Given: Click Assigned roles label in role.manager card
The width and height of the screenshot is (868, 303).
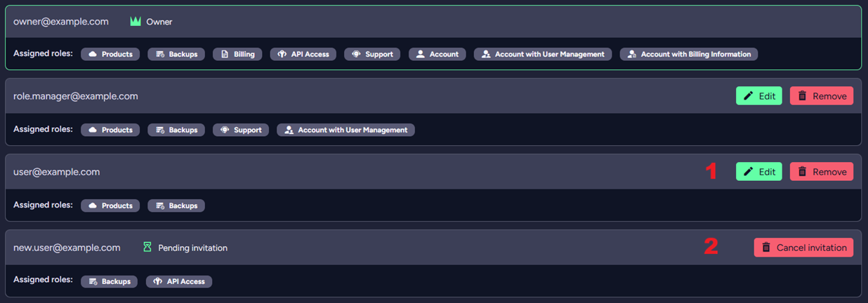Looking at the screenshot, I should (43, 129).
